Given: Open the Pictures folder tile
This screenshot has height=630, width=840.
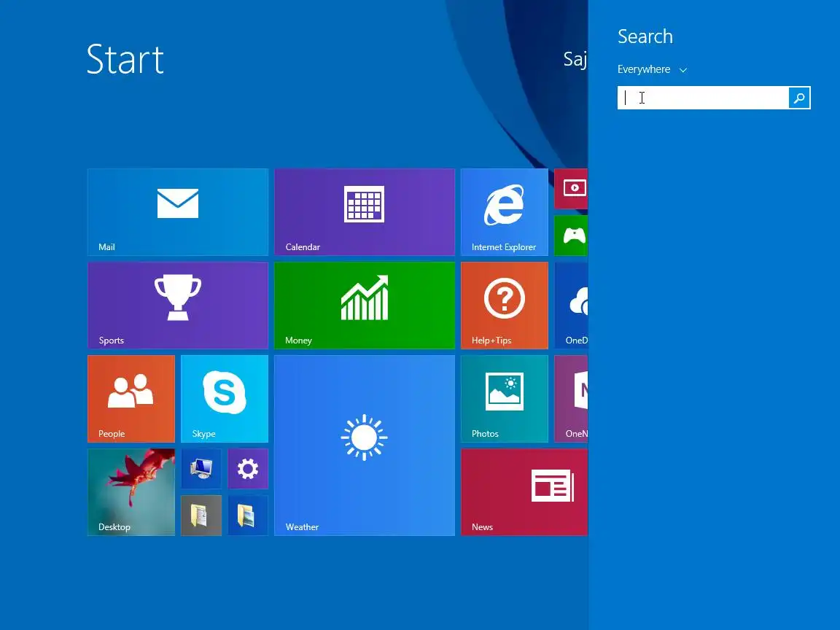Looking at the screenshot, I should (248, 516).
